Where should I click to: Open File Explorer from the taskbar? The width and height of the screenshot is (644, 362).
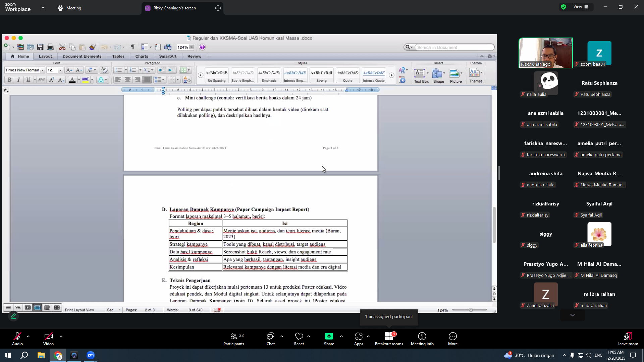coord(41,355)
